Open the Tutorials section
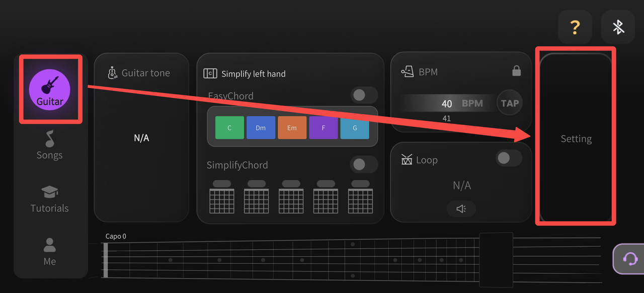Image resolution: width=644 pixels, height=293 pixels. tap(49, 199)
